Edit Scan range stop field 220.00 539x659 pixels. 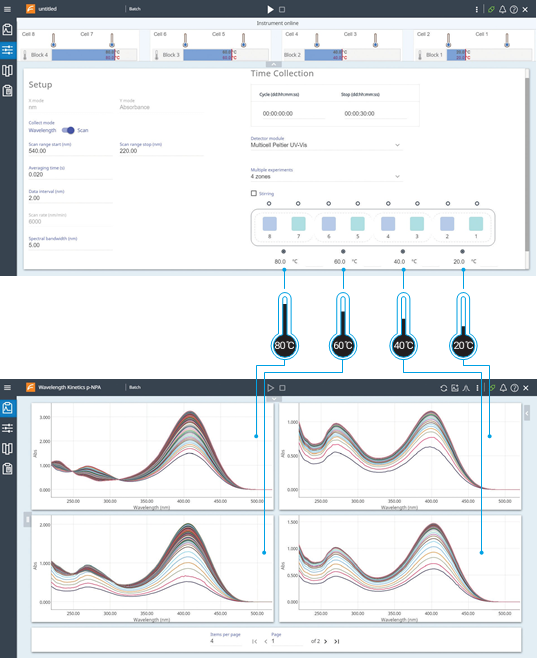click(x=161, y=151)
